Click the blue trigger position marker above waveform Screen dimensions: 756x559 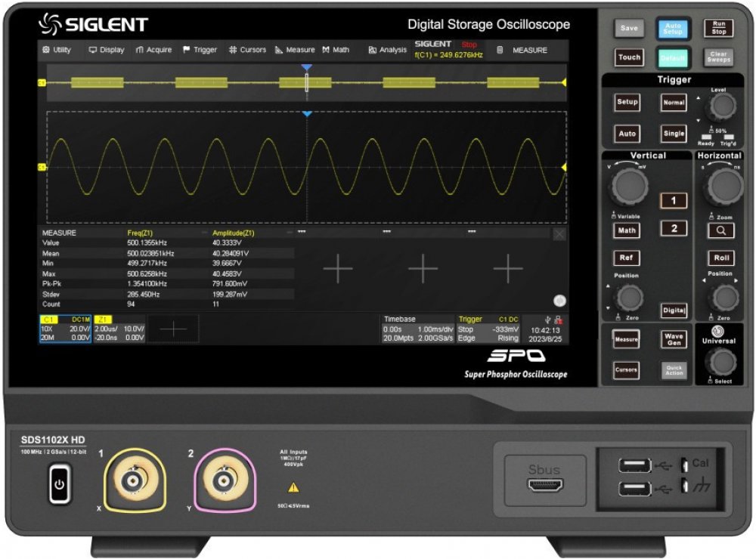click(x=306, y=114)
